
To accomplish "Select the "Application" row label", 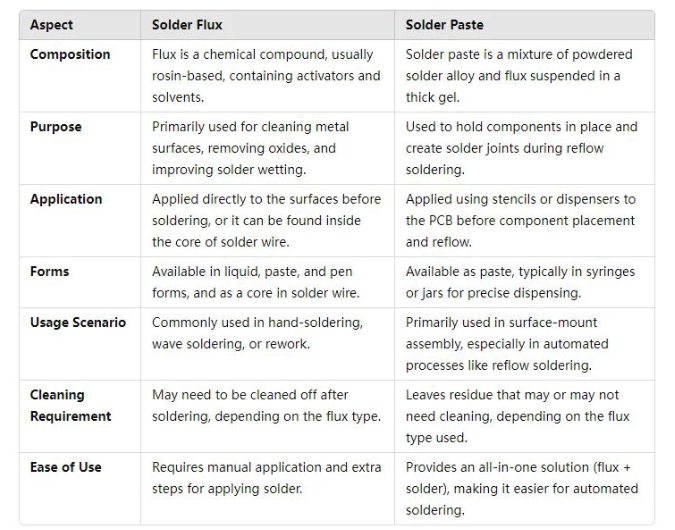I will [x=66, y=199].
